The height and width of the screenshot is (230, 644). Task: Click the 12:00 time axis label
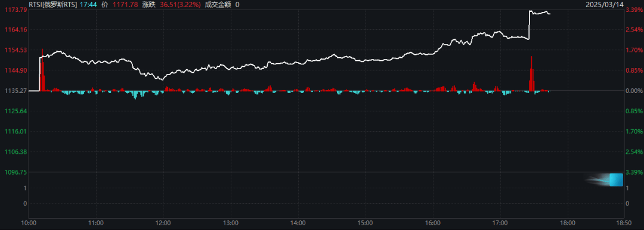pos(163,223)
